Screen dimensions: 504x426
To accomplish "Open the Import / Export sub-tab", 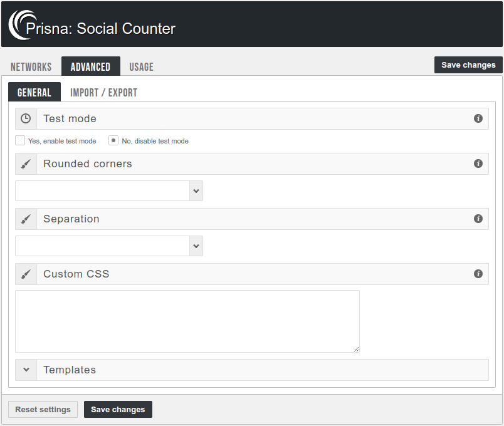I will (x=104, y=93).
